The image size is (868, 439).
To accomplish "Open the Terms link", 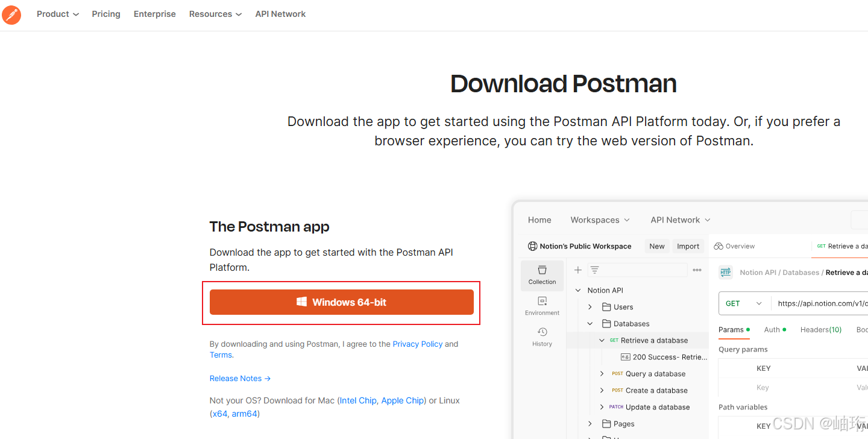I will (221, 355).
